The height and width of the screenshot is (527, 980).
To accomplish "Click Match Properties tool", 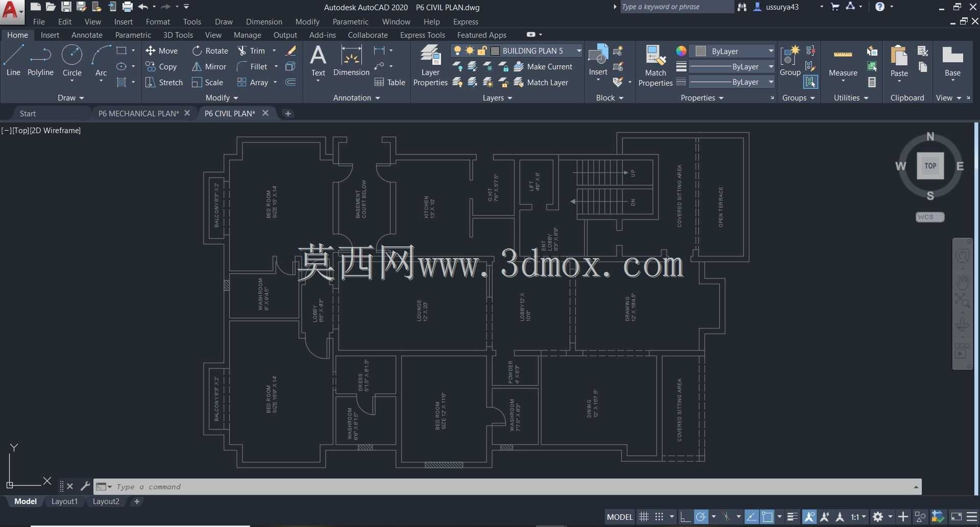I will coord(655,65).
